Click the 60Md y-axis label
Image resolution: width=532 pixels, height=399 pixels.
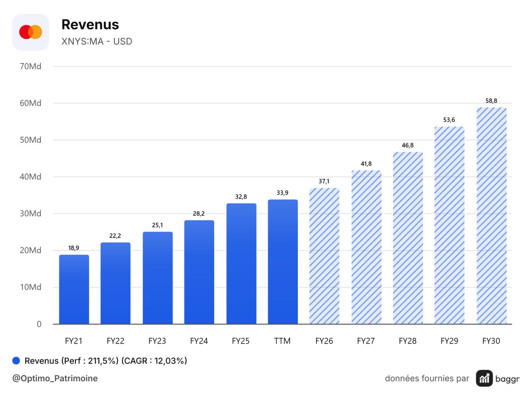[31, 103]
